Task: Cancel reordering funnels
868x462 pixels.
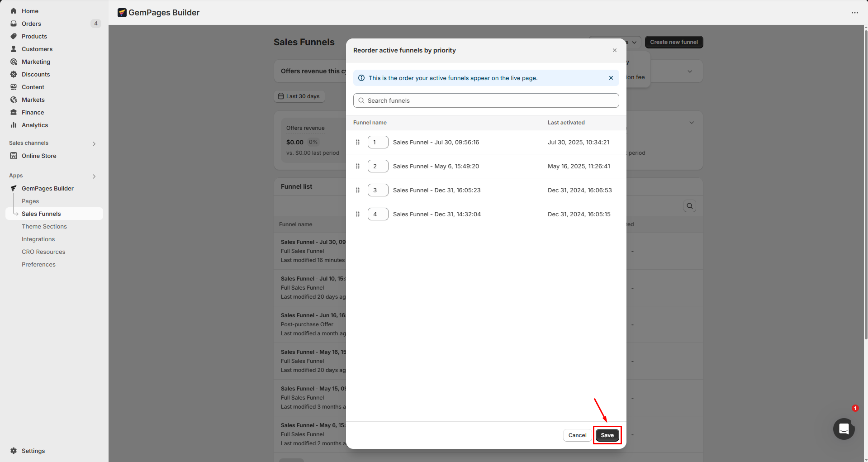Action: 577,435
